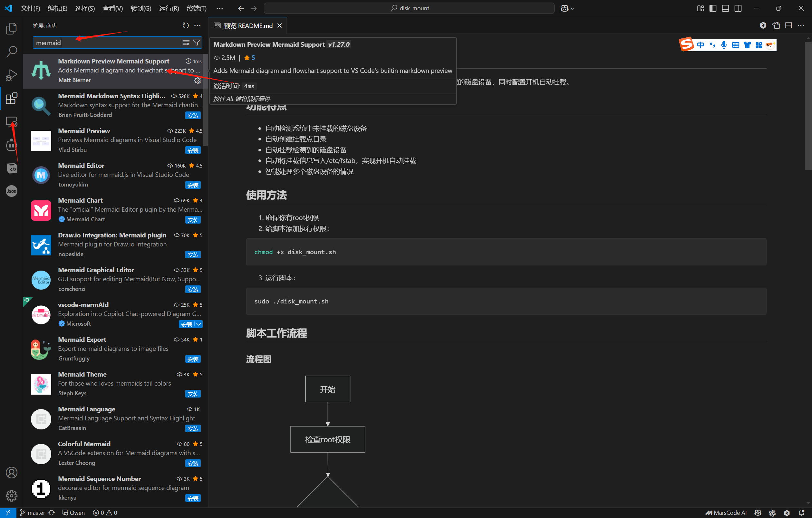This screenshot has width=812, height=518.
Task: Select the 预览 README.md tab
Action: [x=248, y=26]
